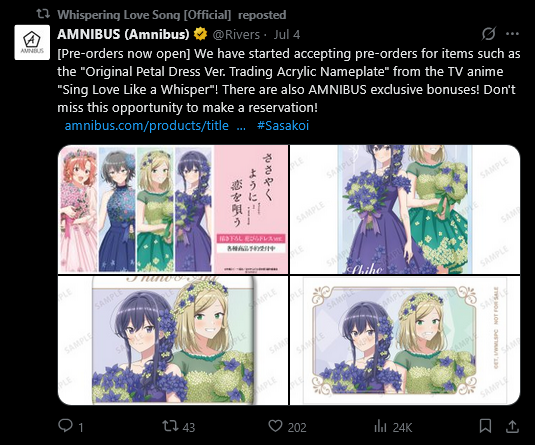Repost this tweet using the retweet icon
The height and width of the screenshot is (445, 535).
point(170,426)
